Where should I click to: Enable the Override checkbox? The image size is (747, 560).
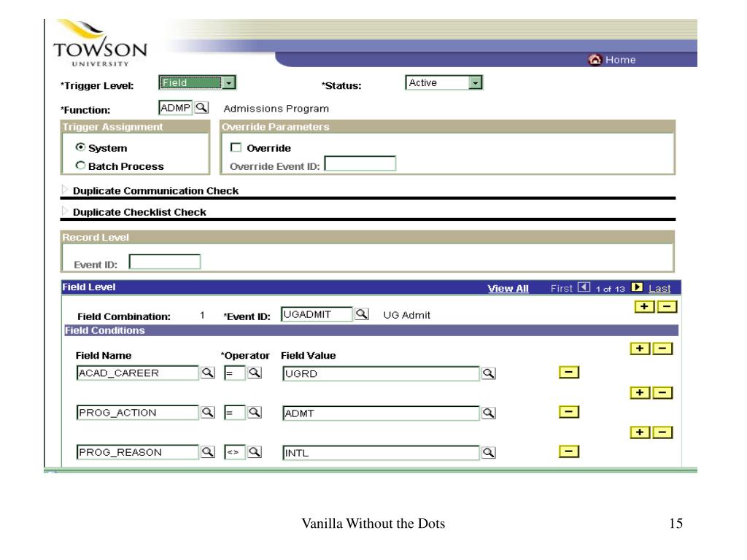[236, 147]
